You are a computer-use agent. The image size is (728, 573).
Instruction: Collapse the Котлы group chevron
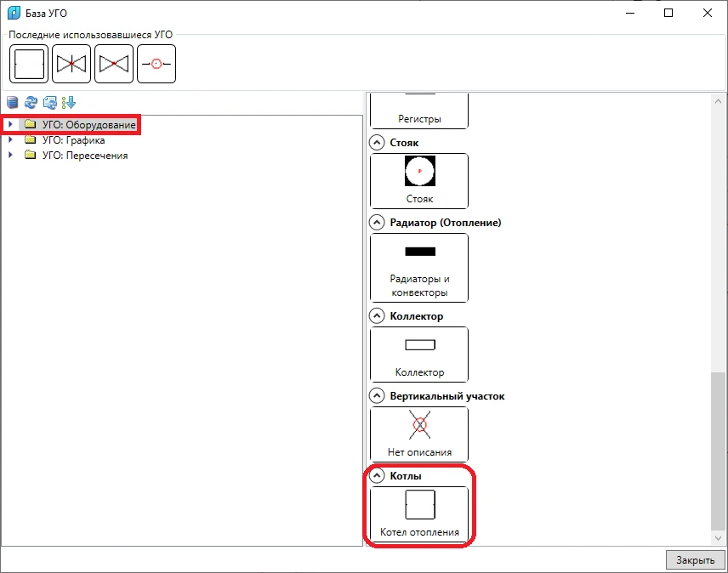[378, 476]
